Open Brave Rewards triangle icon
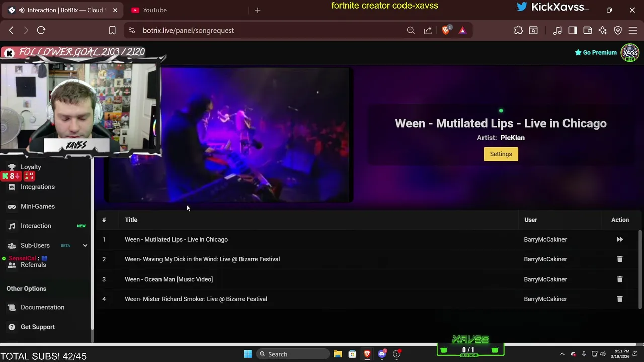This screenshot has width=644, height=362. click(x=462, y=31)
